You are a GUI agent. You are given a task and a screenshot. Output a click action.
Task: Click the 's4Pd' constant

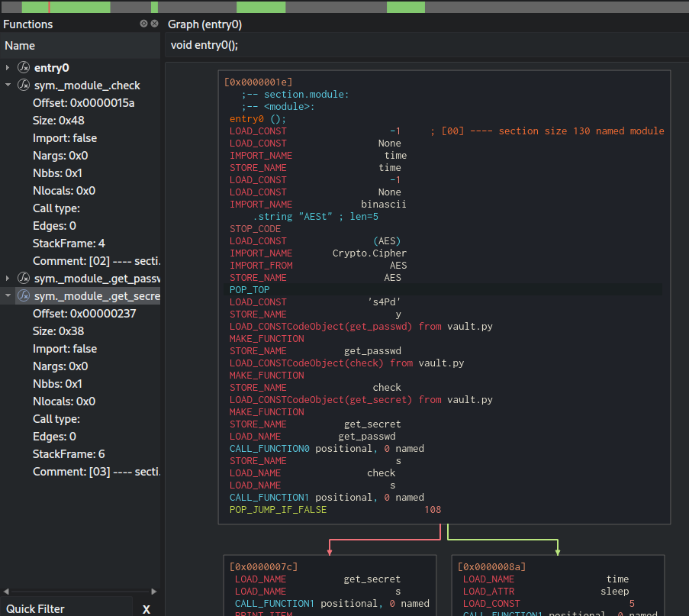(x=384, y=302)
